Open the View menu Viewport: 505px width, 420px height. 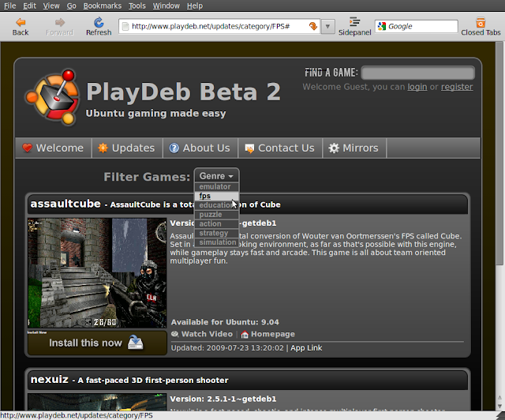point(51,6)
